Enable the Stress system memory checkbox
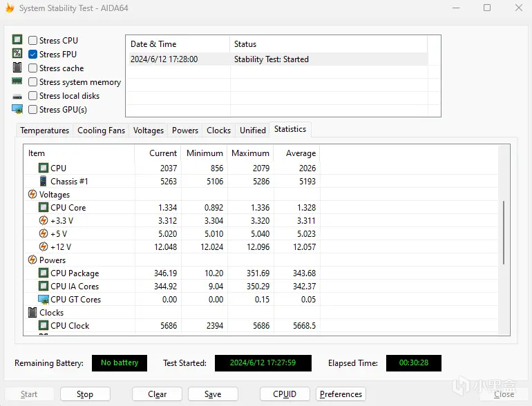The image size is (532, 406). coord(33,82)
